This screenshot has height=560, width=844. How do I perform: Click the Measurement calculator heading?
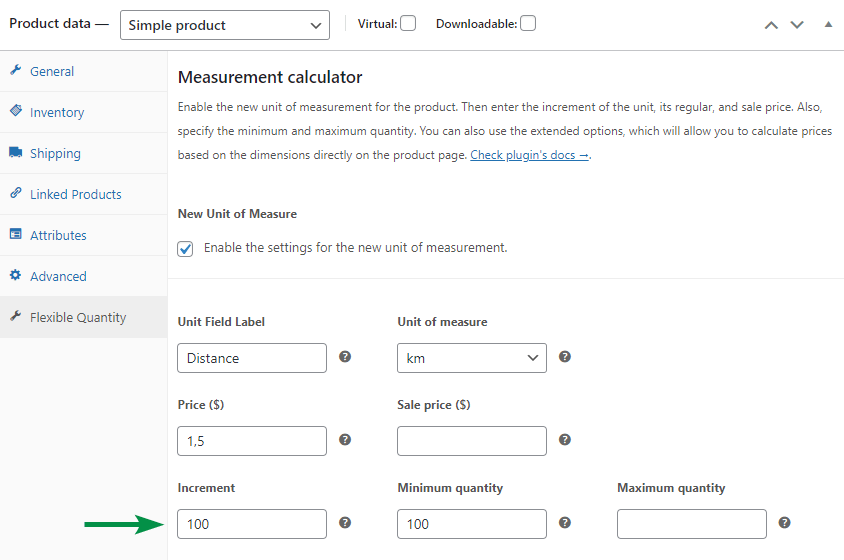coord(270,78)
